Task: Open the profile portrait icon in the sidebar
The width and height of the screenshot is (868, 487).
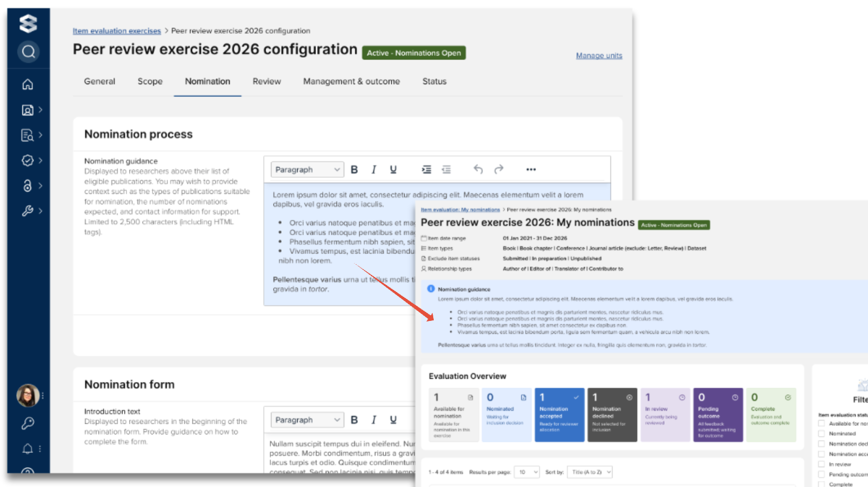Action: coord(27,110)
